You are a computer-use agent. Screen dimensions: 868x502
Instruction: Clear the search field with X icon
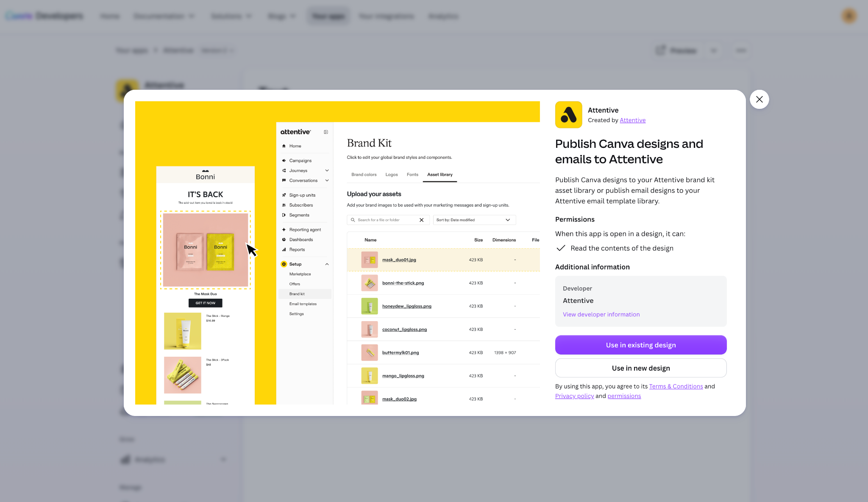coord(421,220)
